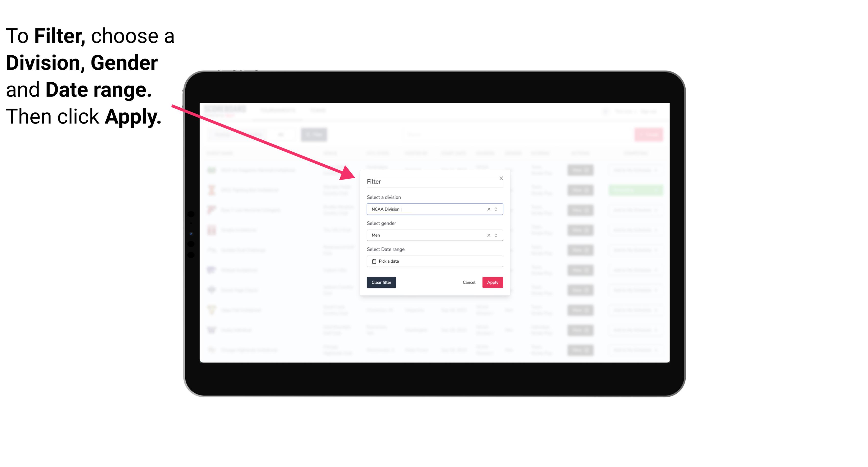The height and width of the screenshot is (467, 868).
Task: Click the Apply button to confirm filters
Action: [492, 283]
